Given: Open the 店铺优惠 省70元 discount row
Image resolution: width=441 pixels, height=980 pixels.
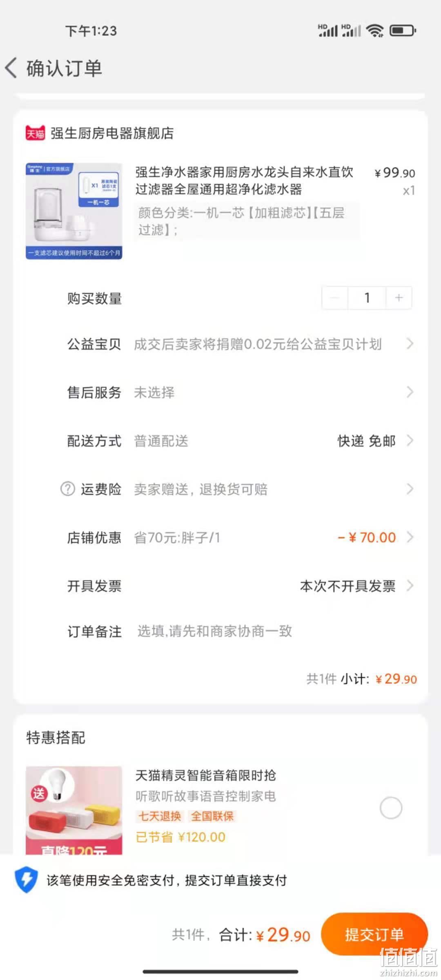Looking at the screenshot, I should point(241,537).
